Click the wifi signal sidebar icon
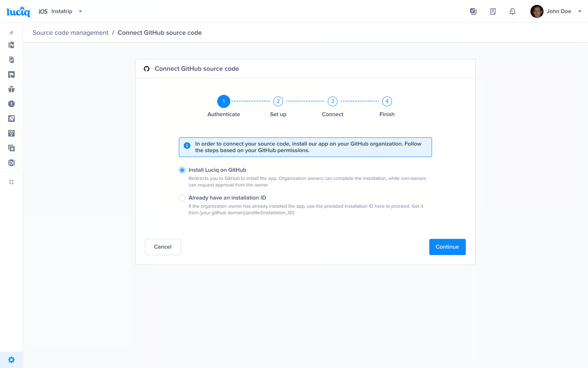The width and height of the screenshot is (588, 368). point(11,133)
